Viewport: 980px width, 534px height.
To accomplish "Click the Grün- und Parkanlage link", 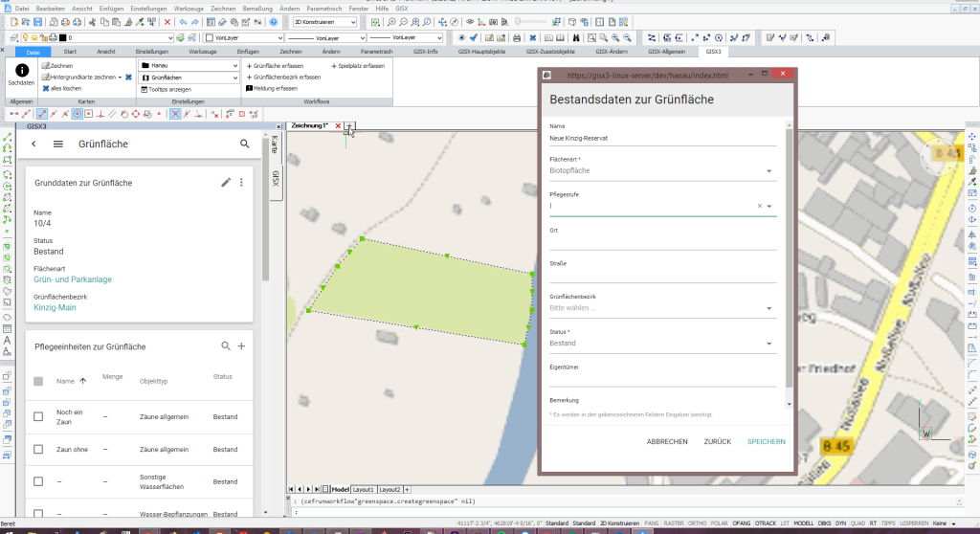I will point(73,279).
